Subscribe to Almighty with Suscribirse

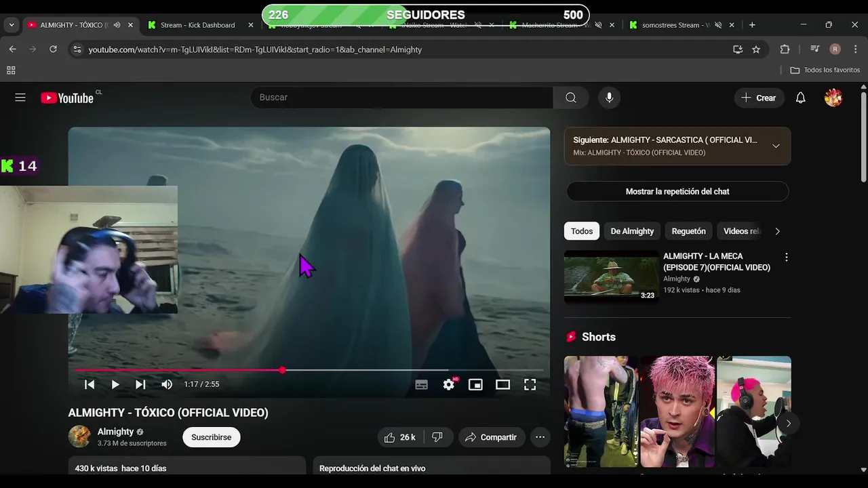211,437
